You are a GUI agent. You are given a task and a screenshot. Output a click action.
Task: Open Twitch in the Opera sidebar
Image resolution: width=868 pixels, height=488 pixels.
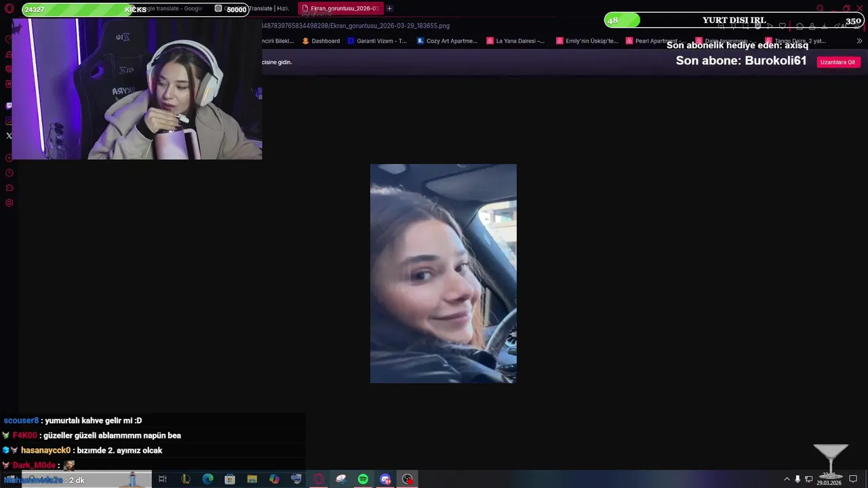click(9, 106)
